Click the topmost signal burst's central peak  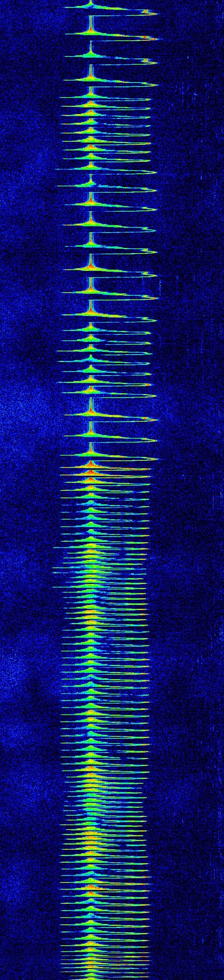pos(91,6)
